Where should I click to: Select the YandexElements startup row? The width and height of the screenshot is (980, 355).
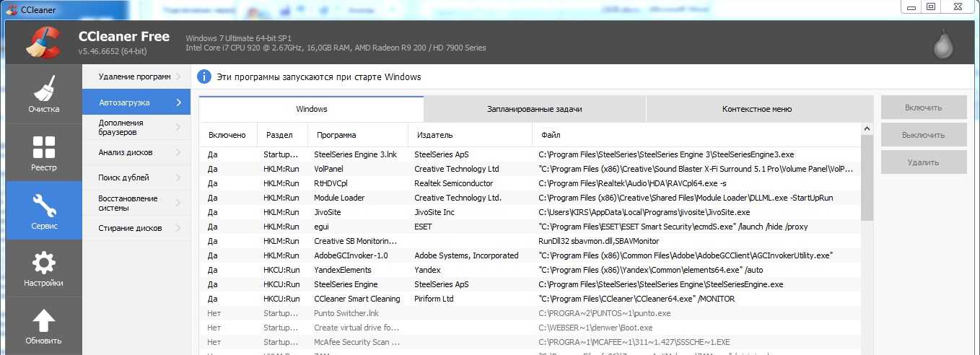342,270
